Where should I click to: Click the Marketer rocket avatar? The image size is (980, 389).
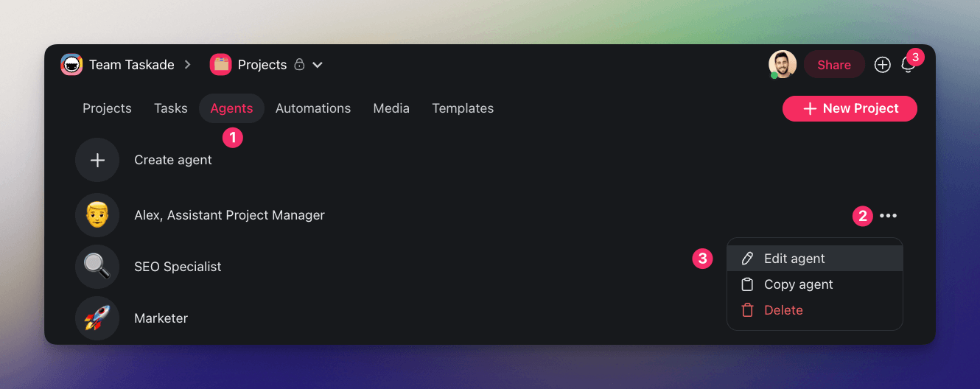97,318
